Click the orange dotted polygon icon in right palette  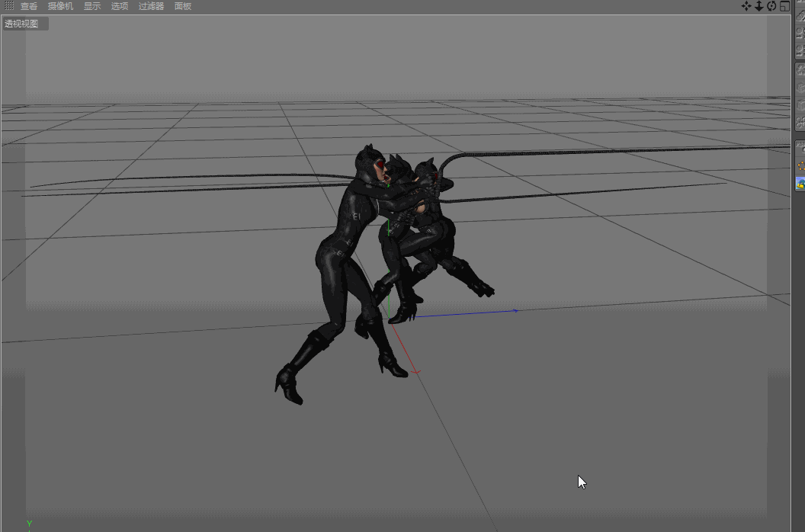click(x=800, y=166)
